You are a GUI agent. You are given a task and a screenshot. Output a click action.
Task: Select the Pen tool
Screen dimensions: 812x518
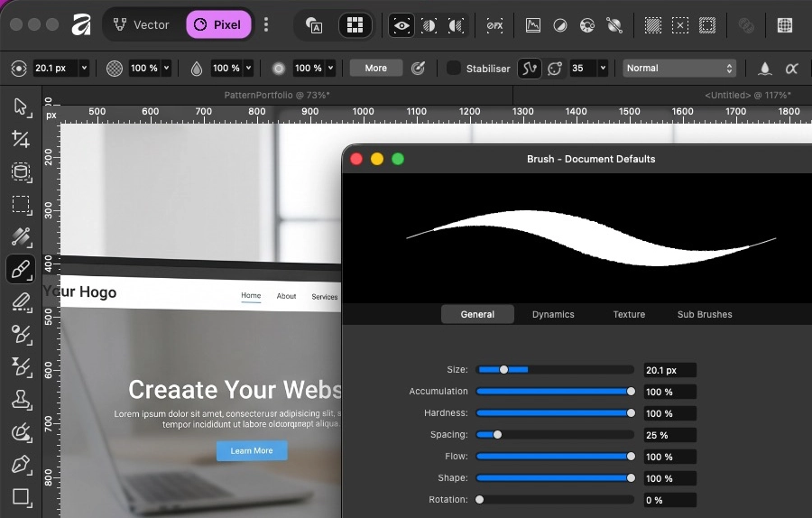point(21,465)
